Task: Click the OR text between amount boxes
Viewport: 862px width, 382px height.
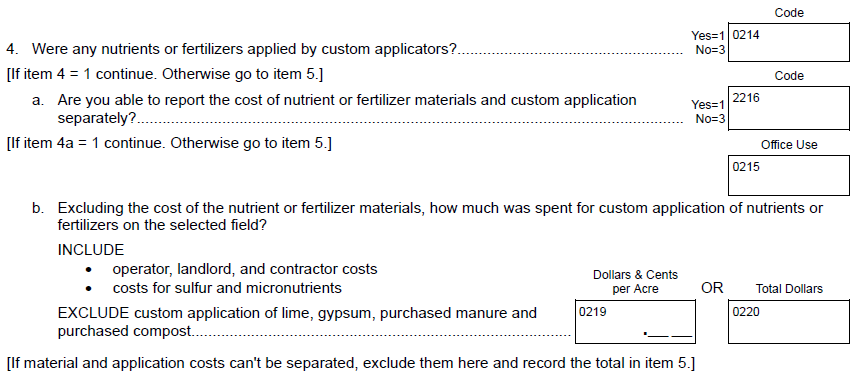Action: point(712,288)
